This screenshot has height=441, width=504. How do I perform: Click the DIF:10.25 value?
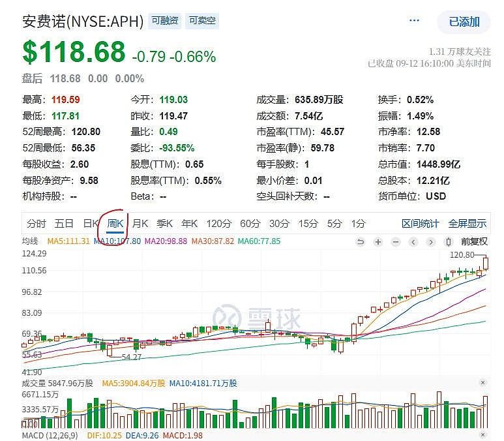[104, 436]
